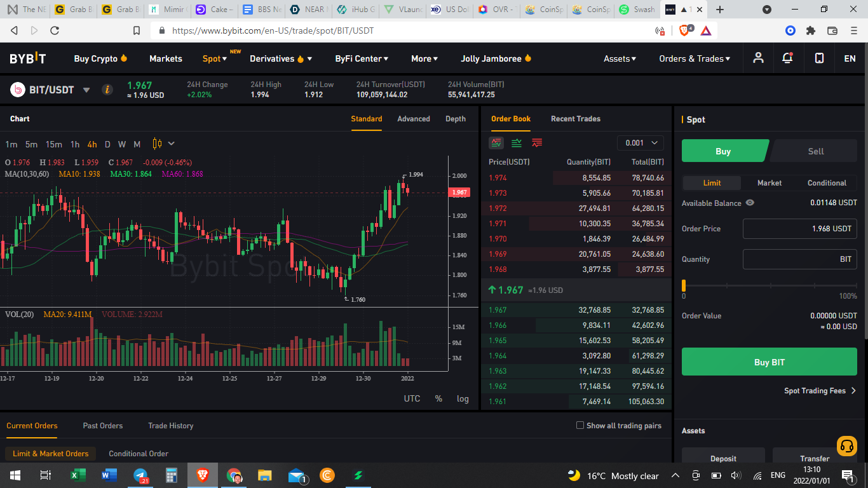Click the Brave Rewards triangle icon
The image size is (868, 488).
pyautogui.click(x=706, y=30)
